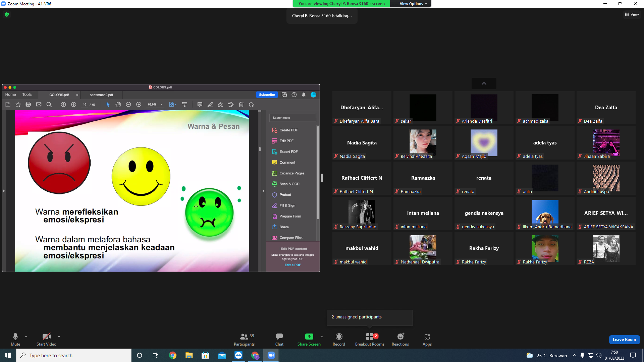The image size is (644, 362).
Task: Click the 'Edit a PDF' link
Action: pyautogui.click(x=293, y=265)
